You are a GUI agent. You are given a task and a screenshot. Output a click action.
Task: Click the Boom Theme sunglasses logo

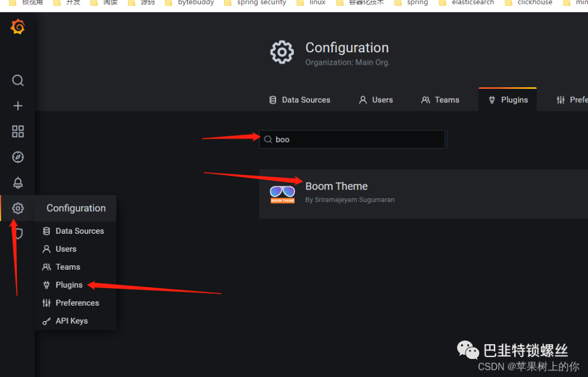[x=283, y=194]
